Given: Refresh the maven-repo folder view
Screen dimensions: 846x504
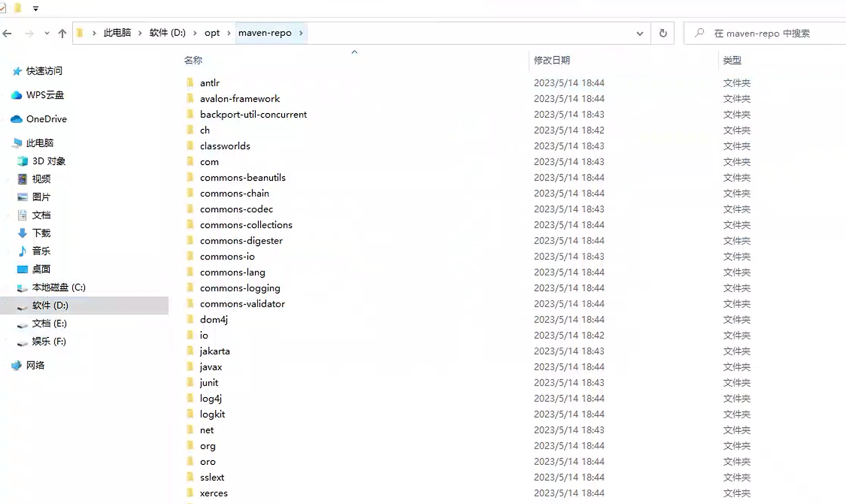Looking at the screenshot, I should tap(663, 33).
